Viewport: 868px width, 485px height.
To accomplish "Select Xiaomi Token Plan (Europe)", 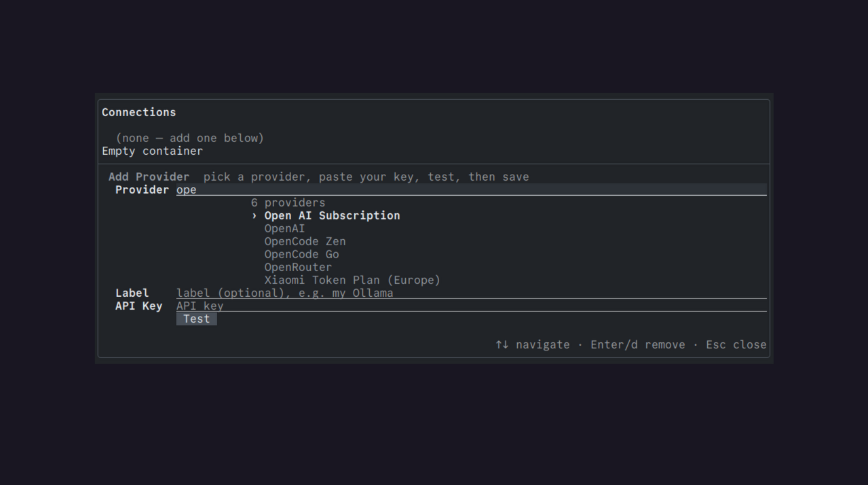I will point(352,280).
